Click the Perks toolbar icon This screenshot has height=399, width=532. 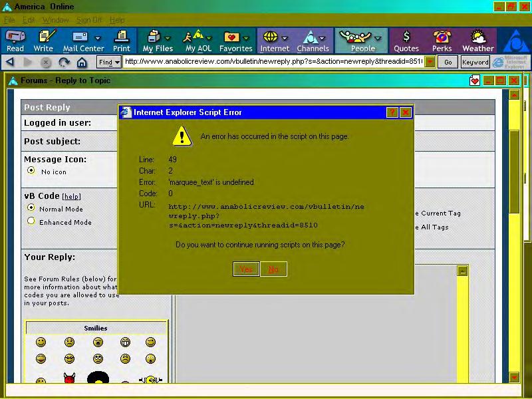442,41
